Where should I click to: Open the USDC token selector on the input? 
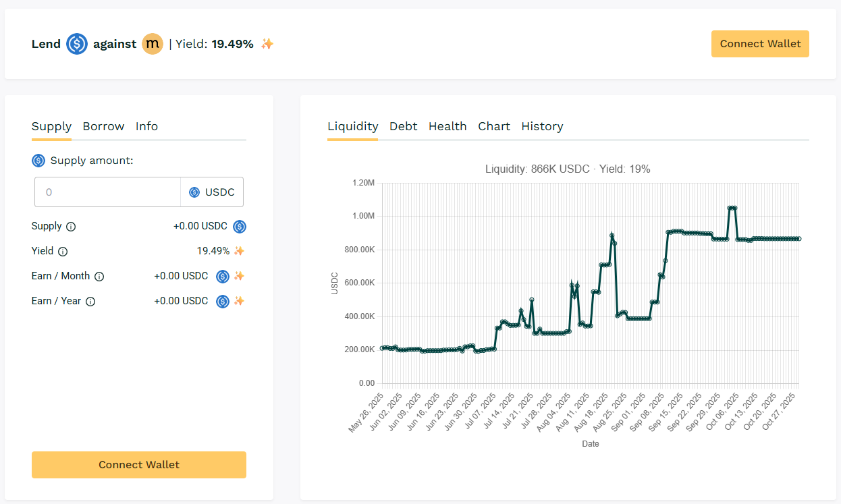point(212,192)
